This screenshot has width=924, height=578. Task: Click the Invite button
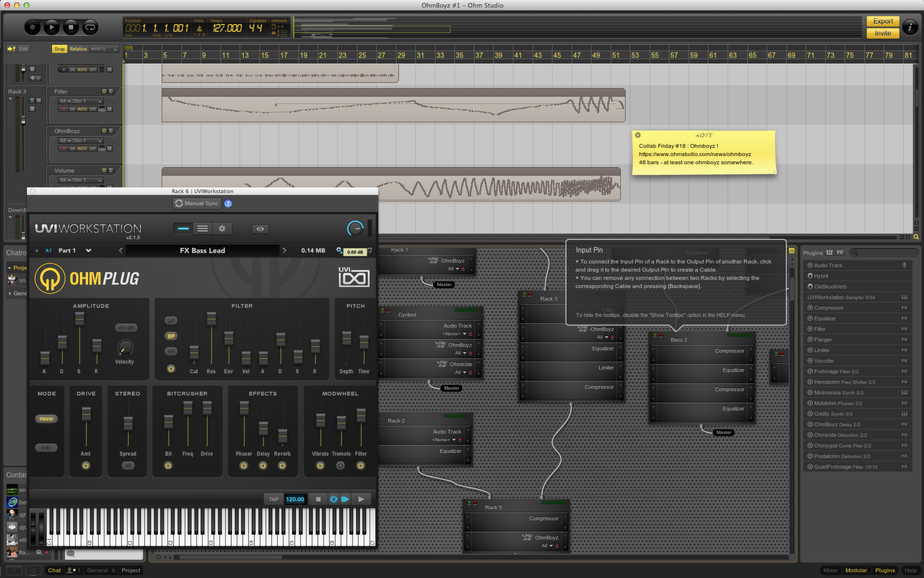883,33
